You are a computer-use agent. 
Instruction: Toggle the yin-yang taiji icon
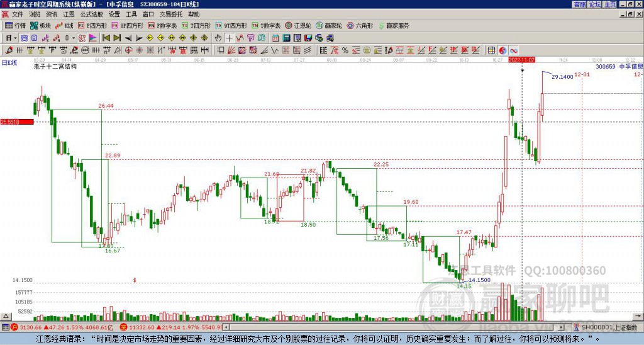point(502,50)
